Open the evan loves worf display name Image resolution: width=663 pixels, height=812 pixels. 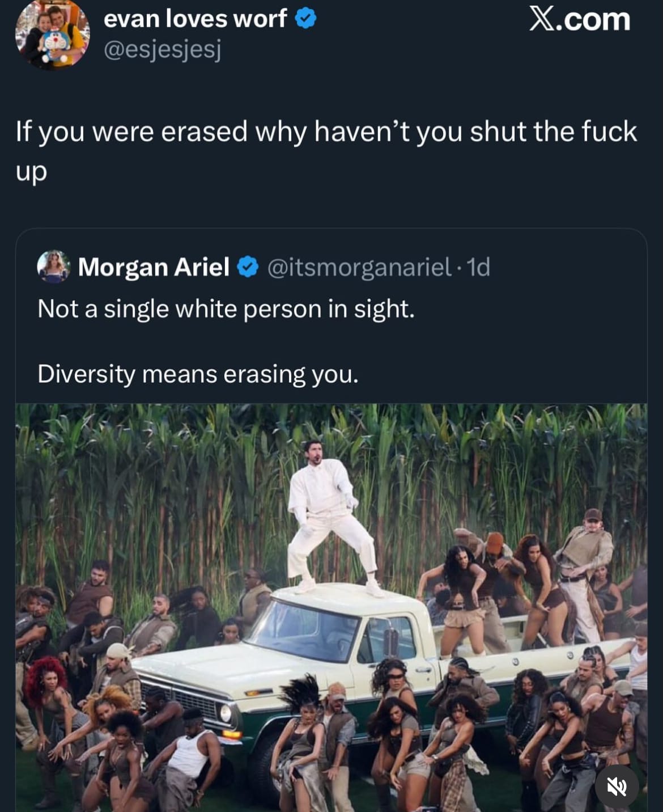(x=195, y=19)
